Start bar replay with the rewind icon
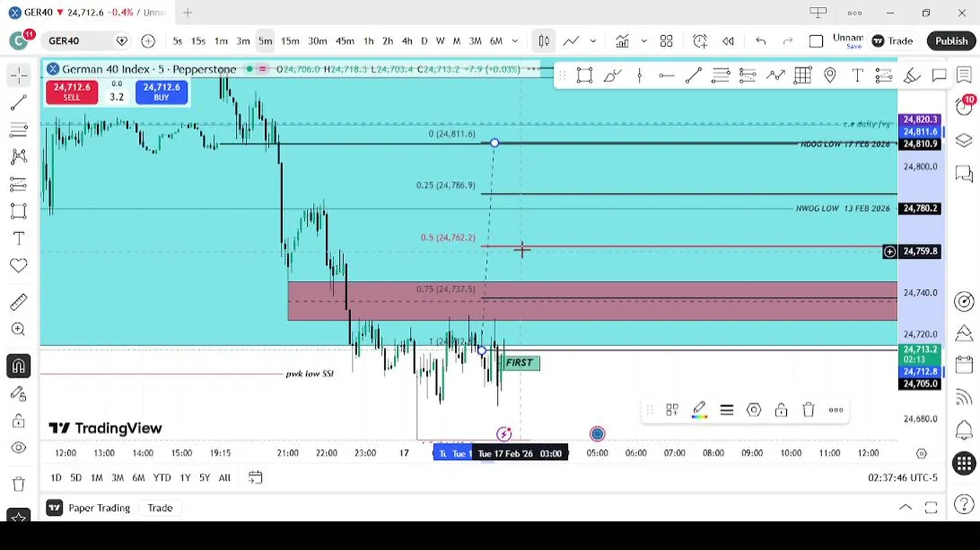This screenshot has height=550, width=980. [728, 40]
